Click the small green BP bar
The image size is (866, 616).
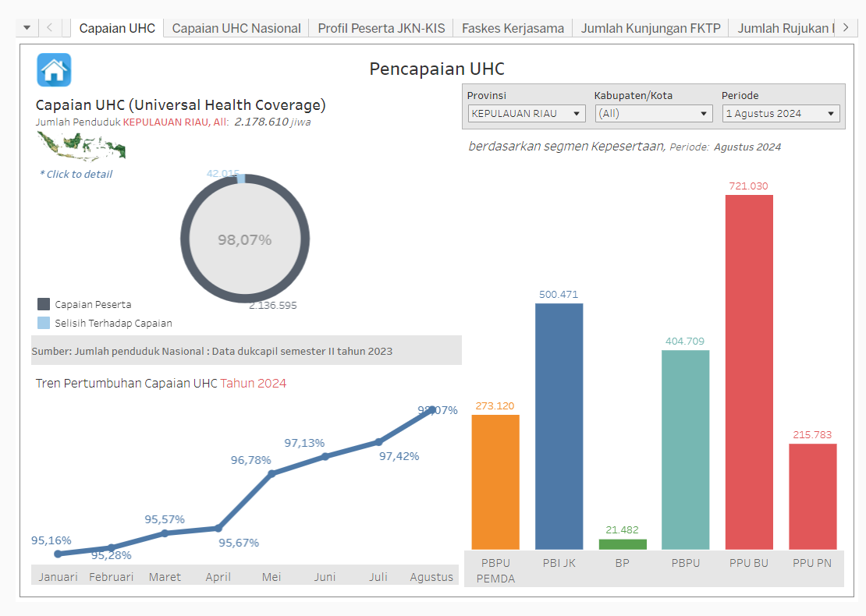pos(623,544)
